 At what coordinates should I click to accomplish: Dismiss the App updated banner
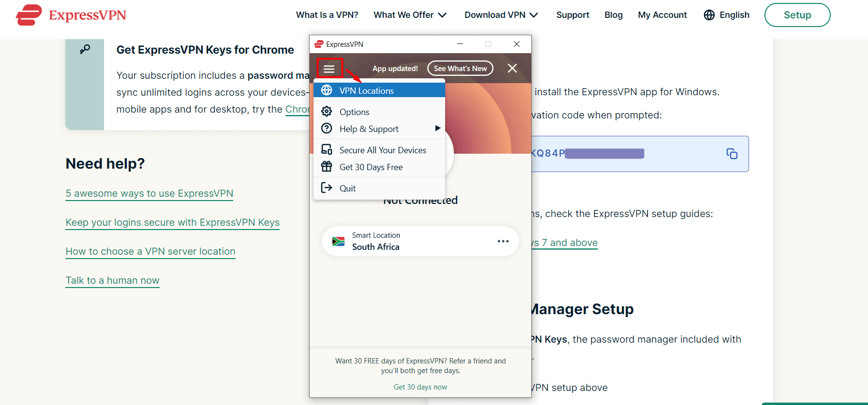tap(512, 69)
